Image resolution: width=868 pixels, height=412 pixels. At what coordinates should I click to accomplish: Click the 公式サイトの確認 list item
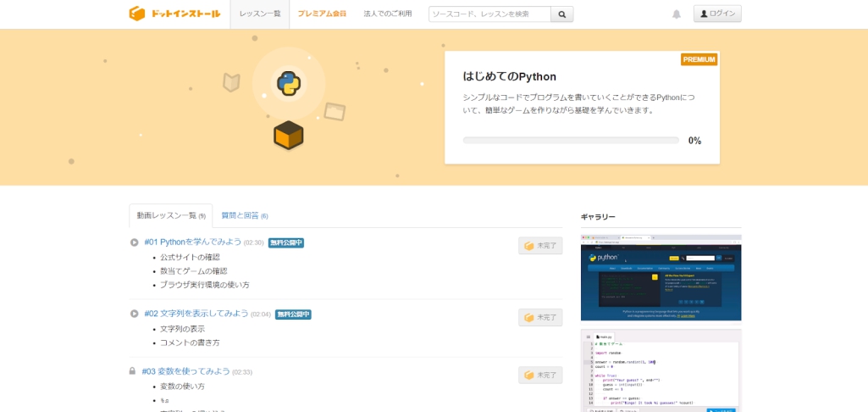(190, 258)
